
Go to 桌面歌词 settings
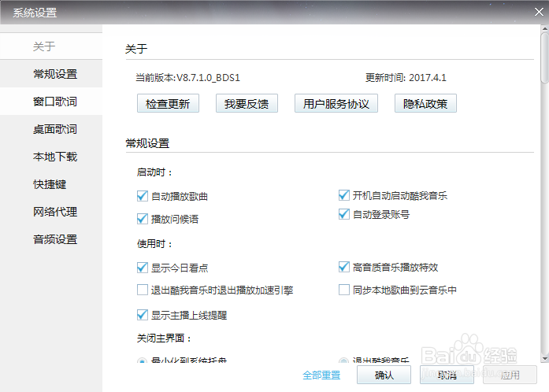click(x=51, y=129)
